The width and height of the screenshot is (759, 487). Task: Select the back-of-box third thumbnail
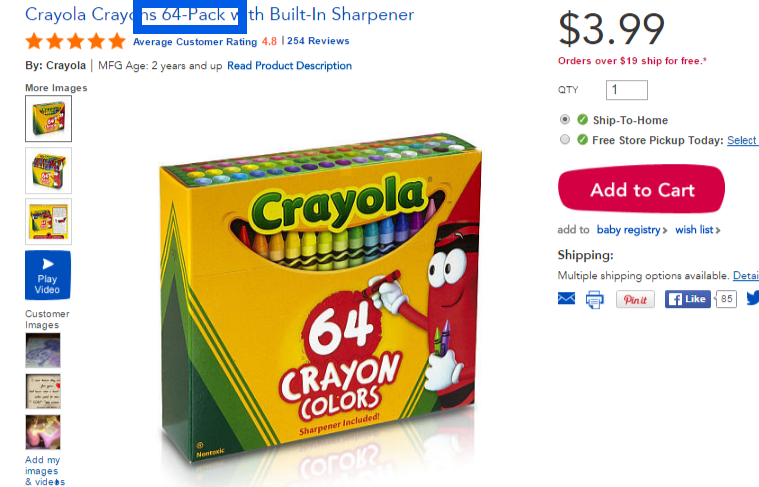click(48, 221)
